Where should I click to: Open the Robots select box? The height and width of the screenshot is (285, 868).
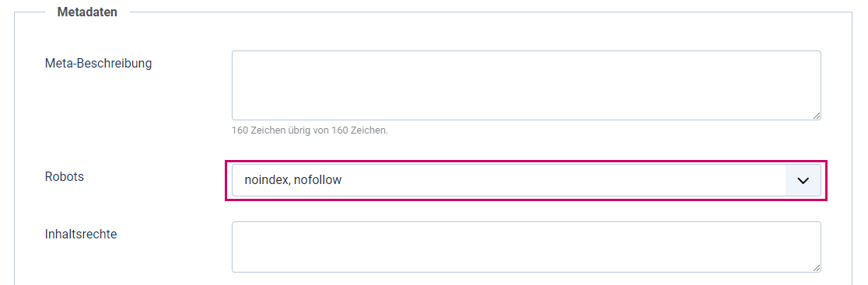(526, 180)
